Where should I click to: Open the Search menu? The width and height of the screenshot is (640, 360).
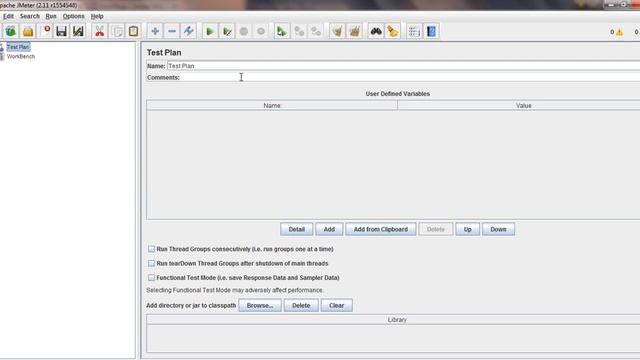(30, 16)
